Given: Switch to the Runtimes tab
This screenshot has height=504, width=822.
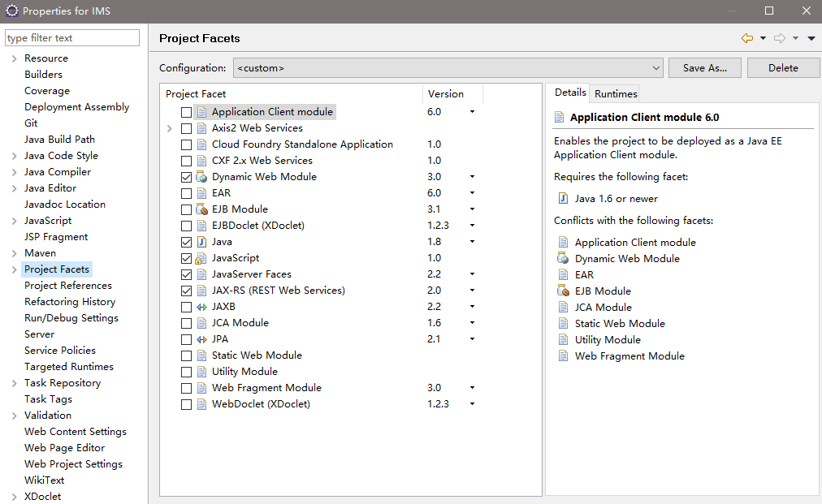Looking at the screenshot, I should (616, 94).
